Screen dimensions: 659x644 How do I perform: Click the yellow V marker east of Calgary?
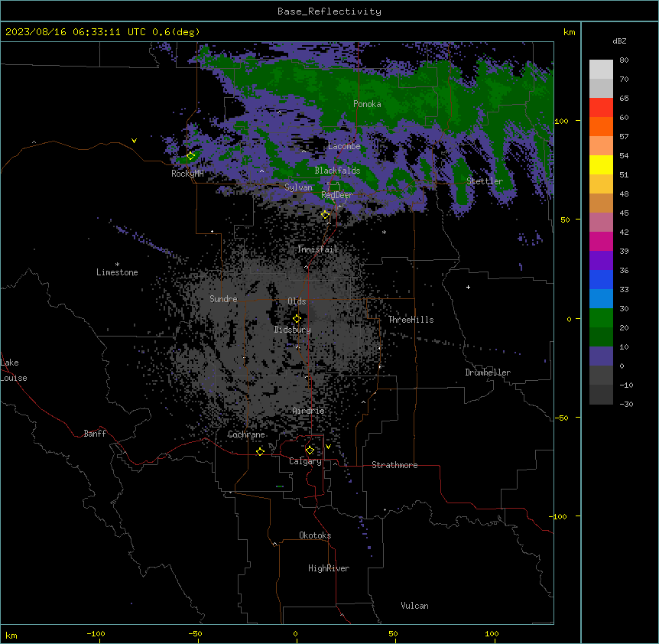point(328,447)
